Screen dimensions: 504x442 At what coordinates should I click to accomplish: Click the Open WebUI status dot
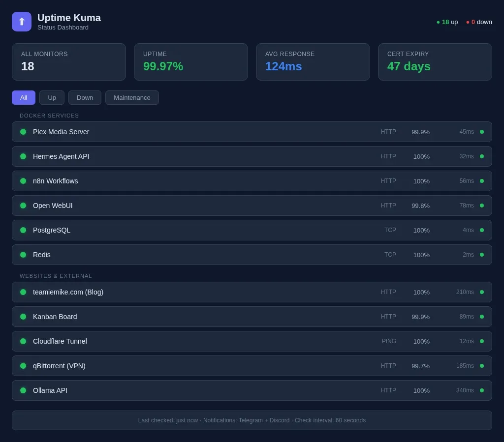click(23, 206)
